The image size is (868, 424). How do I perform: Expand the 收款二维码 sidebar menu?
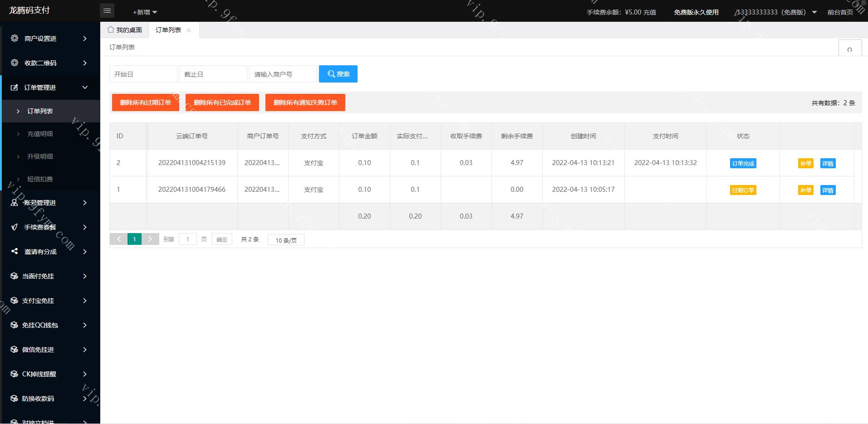click(50, 63)
